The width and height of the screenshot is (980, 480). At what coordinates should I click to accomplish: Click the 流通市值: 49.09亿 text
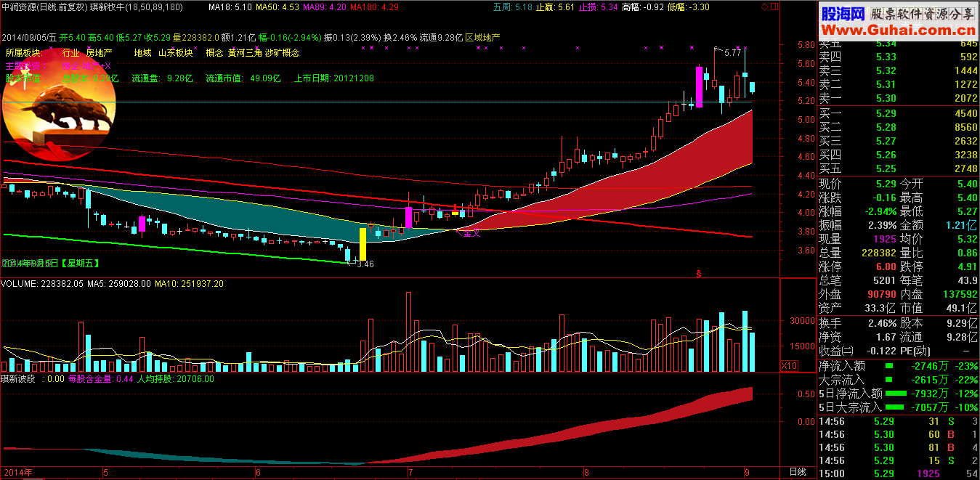click(243, 78)
